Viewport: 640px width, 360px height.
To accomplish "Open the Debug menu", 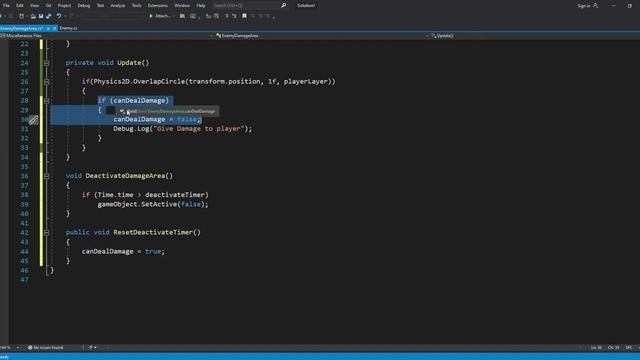I will point(84,6).
